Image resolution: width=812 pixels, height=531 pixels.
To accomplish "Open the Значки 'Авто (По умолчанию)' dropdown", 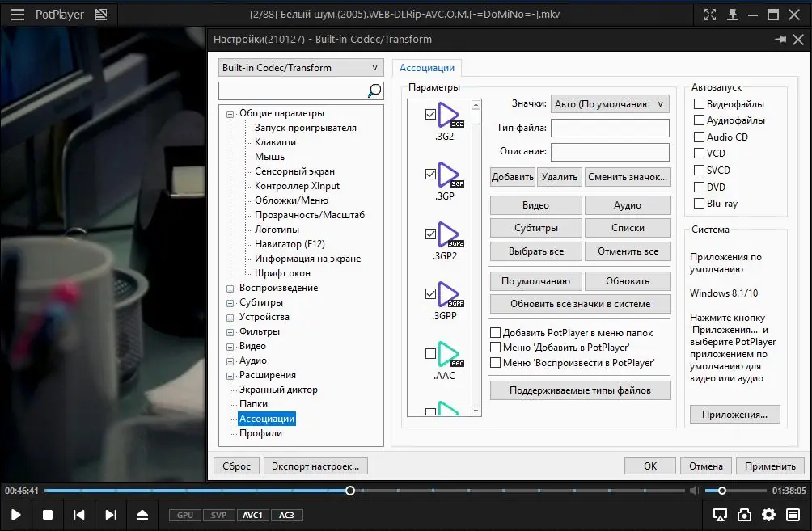I will point(609,103).
